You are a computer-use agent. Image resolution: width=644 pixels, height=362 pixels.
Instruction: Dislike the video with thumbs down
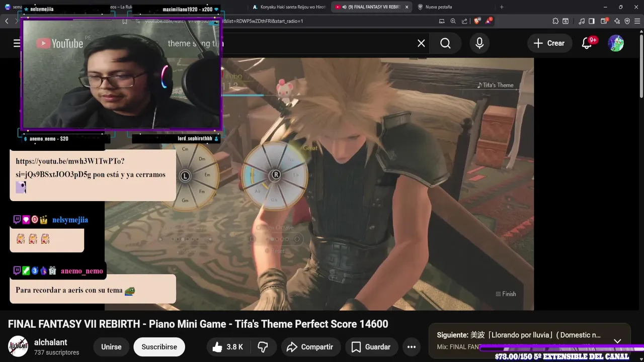pyautogui.click(x=263, y=347)
